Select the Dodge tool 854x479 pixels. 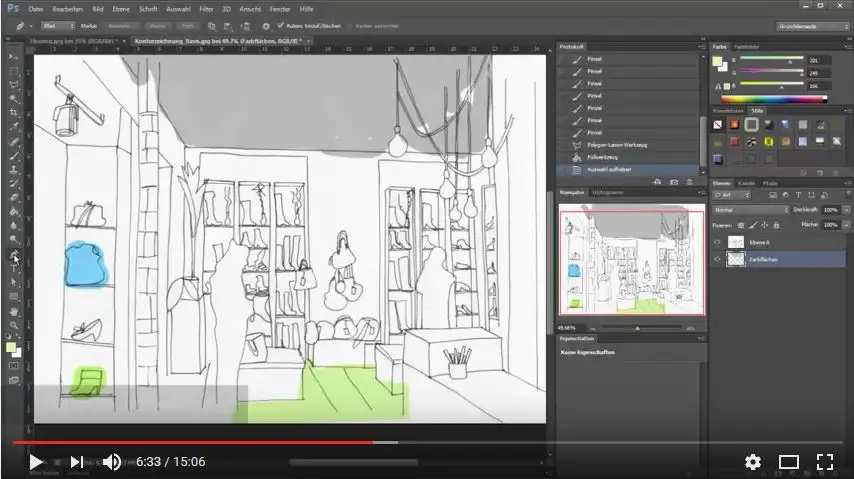(14, 240)
